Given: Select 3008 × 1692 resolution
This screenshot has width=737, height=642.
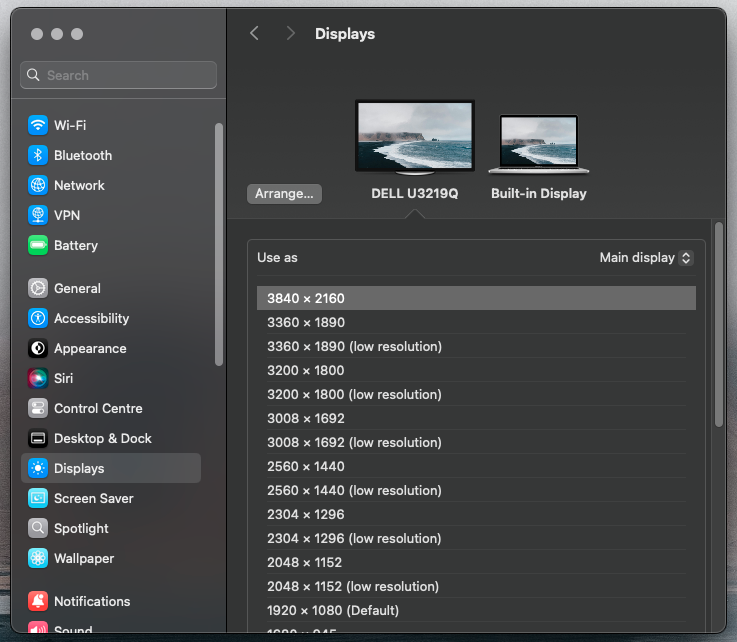Looking at the screenshot, I should (476, 418).
